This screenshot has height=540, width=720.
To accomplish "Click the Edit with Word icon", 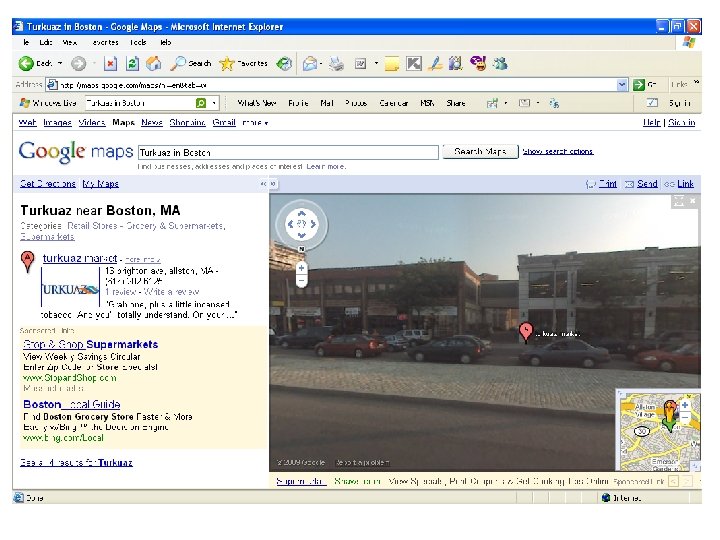I will [361, 63].
